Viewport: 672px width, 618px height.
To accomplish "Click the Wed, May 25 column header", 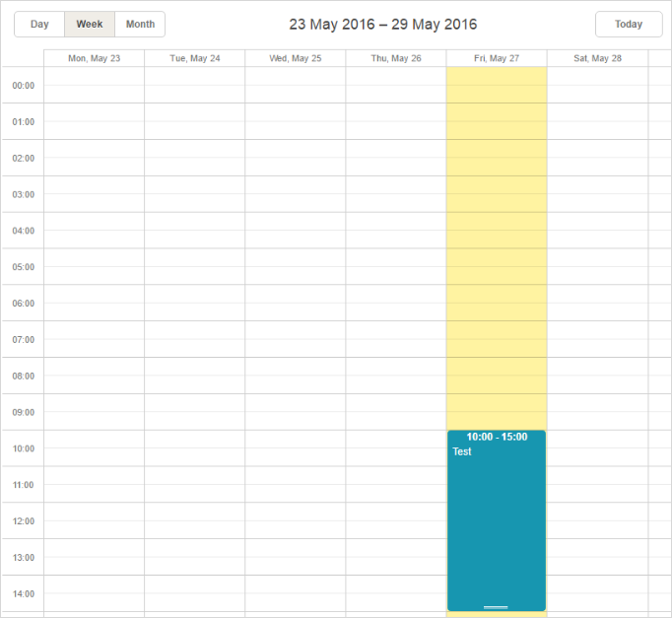I will click(296, 58).
